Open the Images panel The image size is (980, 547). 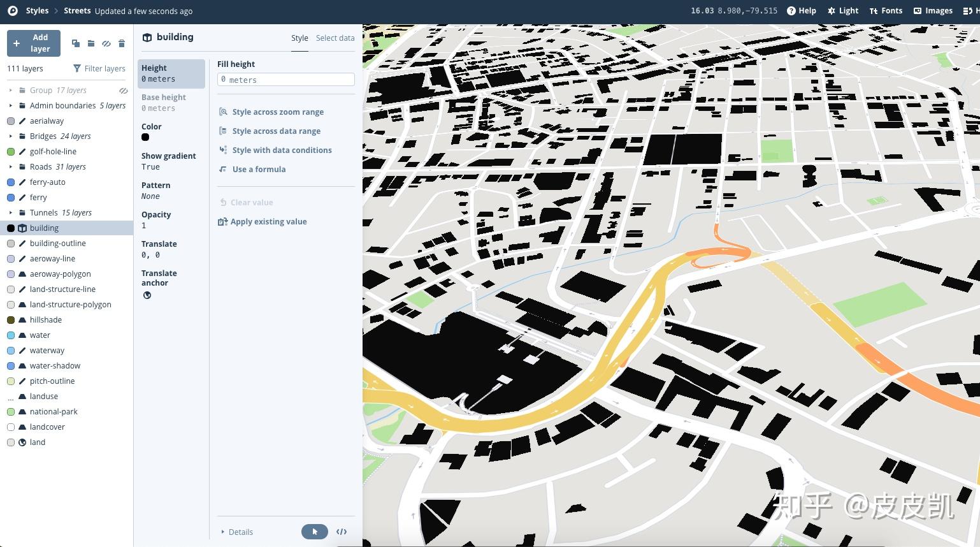[x=932, y=10]
